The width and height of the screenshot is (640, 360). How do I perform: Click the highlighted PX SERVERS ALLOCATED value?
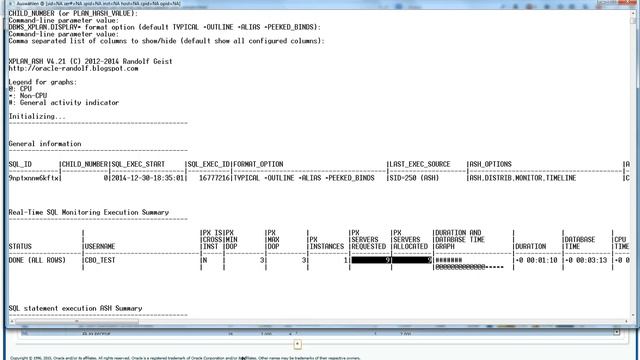[x=412, y=260]
